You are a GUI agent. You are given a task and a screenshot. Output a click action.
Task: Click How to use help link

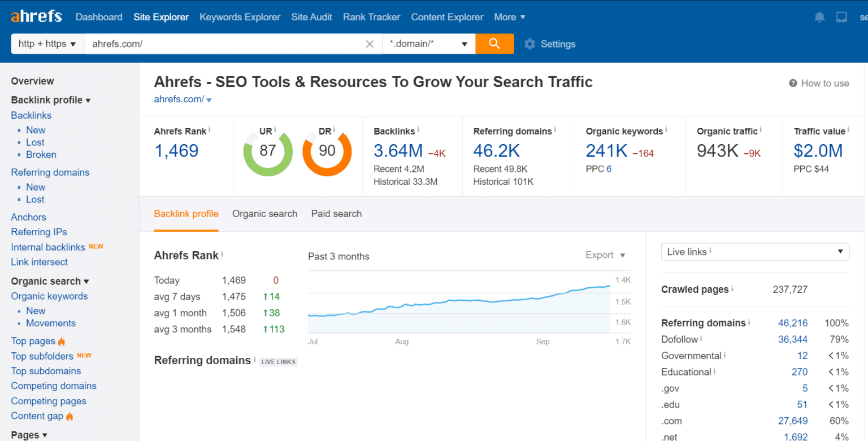819,83
